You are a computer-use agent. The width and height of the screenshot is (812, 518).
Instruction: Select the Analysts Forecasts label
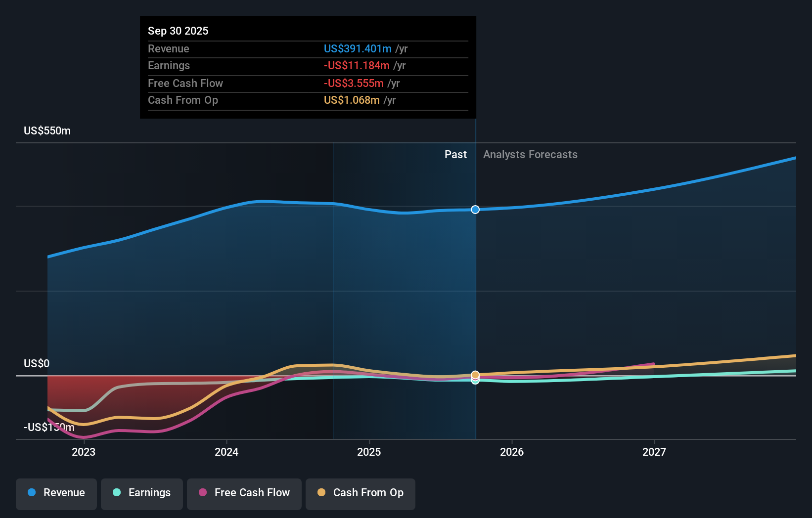530,154
